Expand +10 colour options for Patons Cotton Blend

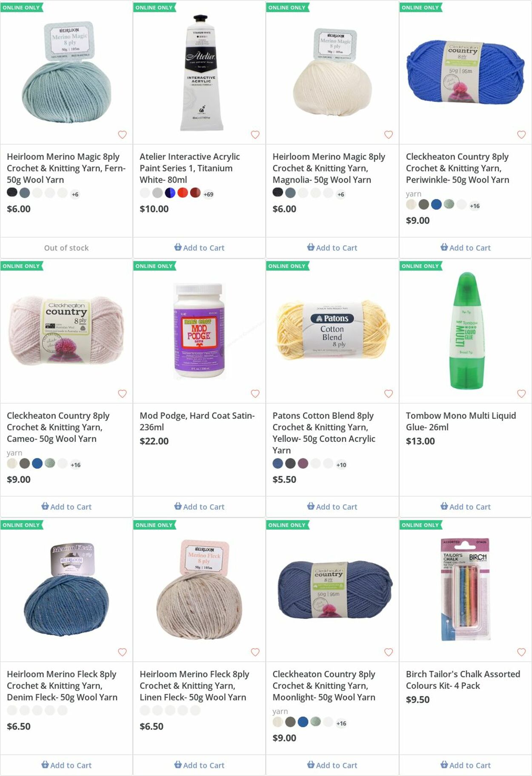341,464
